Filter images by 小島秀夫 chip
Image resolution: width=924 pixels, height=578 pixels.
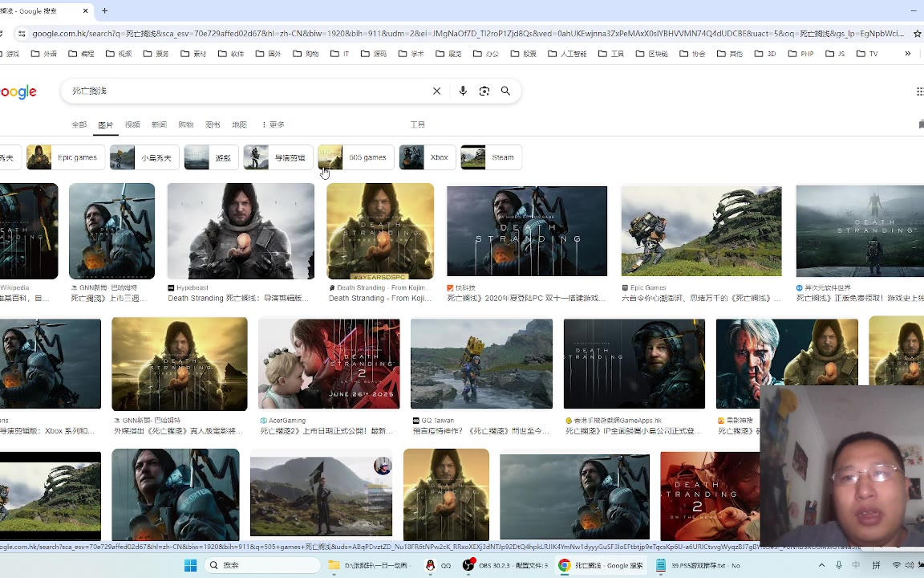click(x=144, y=157)
